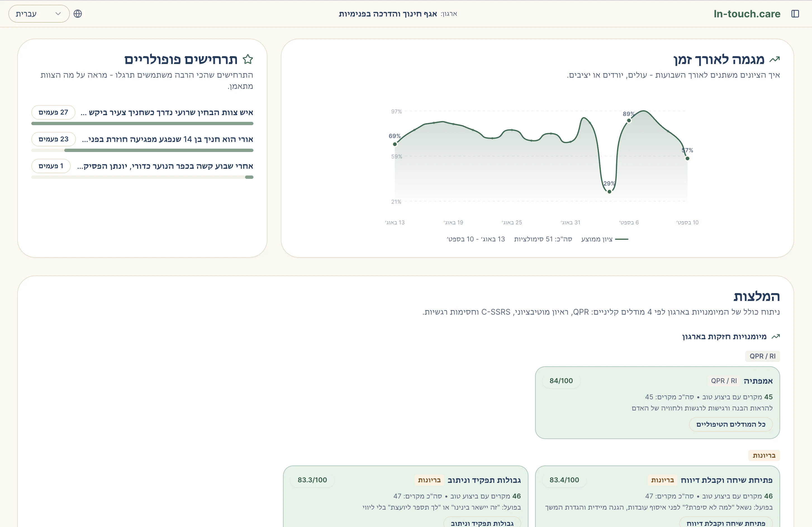Click the QPR / RI tag in אמפתיה card
812x527 pixels.
tap(724, 381)
